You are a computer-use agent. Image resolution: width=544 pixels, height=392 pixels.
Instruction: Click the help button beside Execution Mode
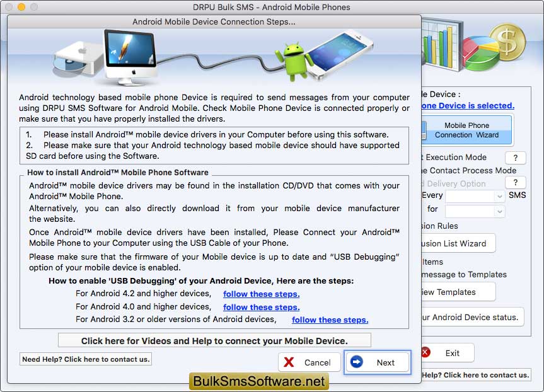coord(516,158)
